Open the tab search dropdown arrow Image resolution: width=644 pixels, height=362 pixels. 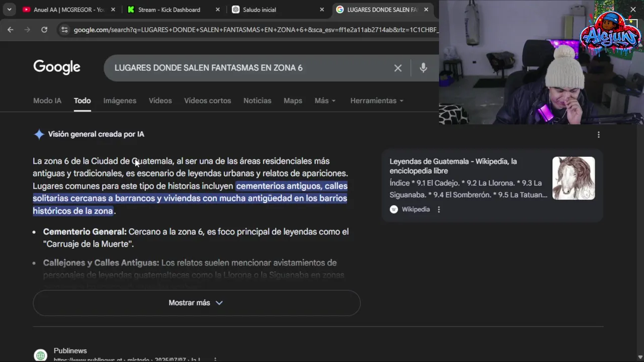(9, 10)
